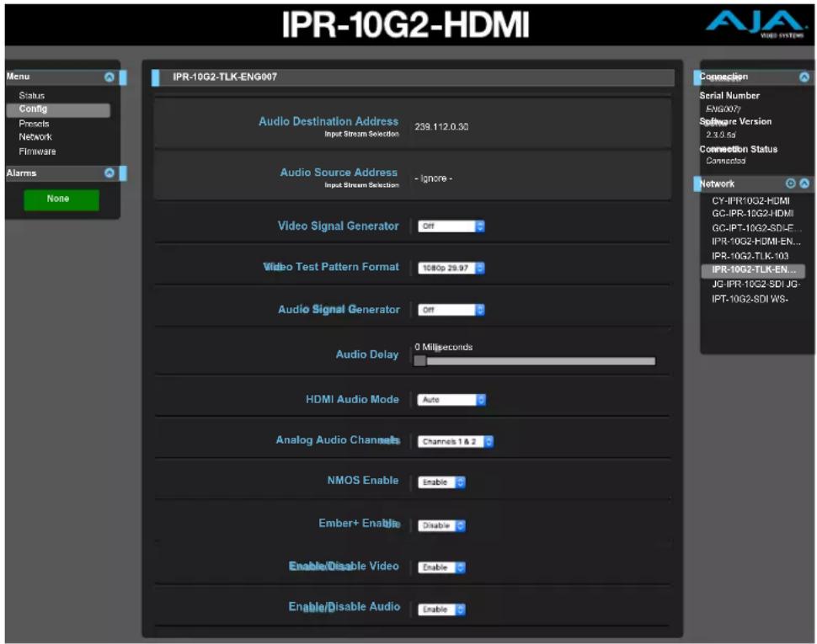The image size is (817, 644).
Task: Click the HDMI Audio Mode label
Action: pyautogui.click(x=352, y=399)
